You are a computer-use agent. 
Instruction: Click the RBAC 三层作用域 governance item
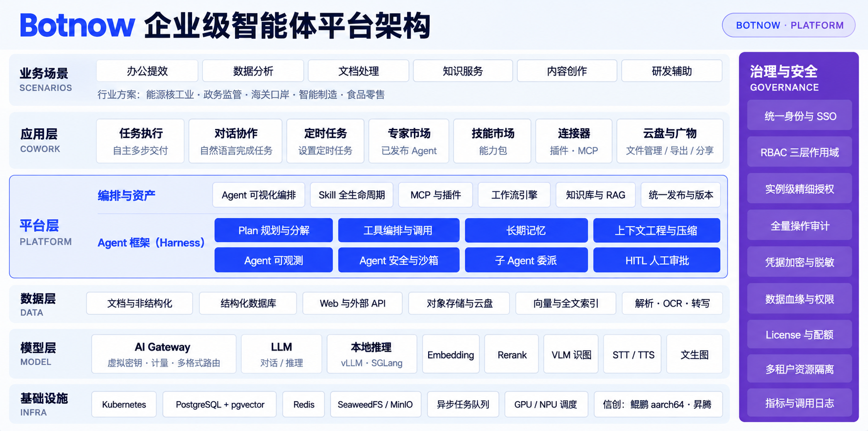click(x=800, y=152)
